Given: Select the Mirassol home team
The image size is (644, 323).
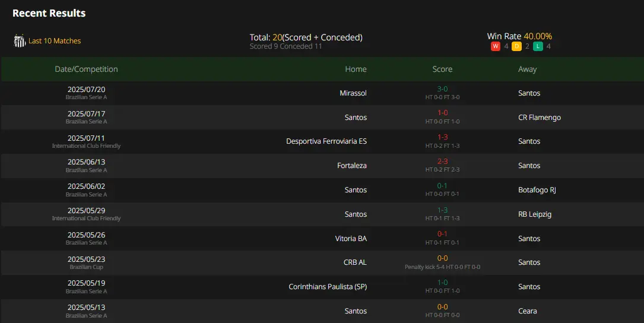Looking at the screenshot, I should (353, 93).
